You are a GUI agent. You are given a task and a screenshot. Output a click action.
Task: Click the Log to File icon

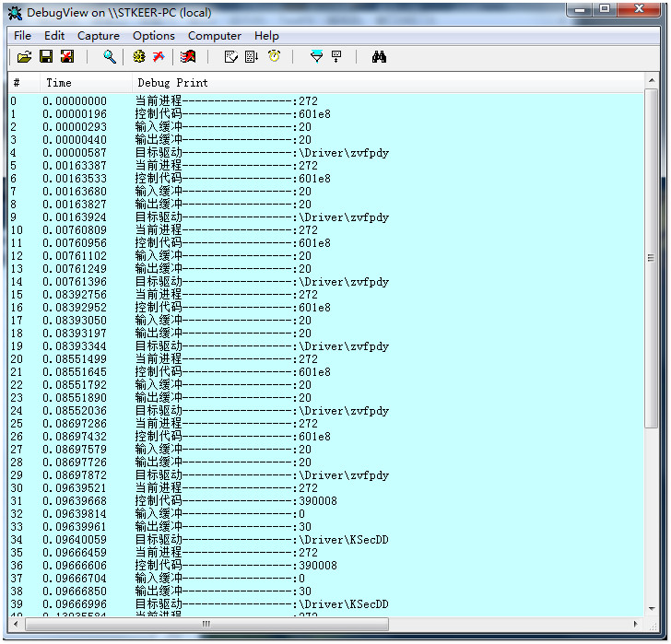tap(66, 57)
